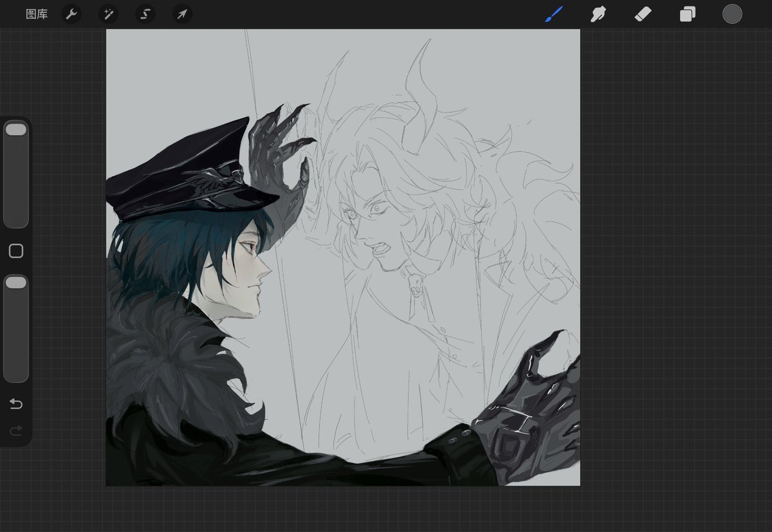Open the 图库 gallery
The width and height of the screenshot is (772, 532).
(37, 14)
